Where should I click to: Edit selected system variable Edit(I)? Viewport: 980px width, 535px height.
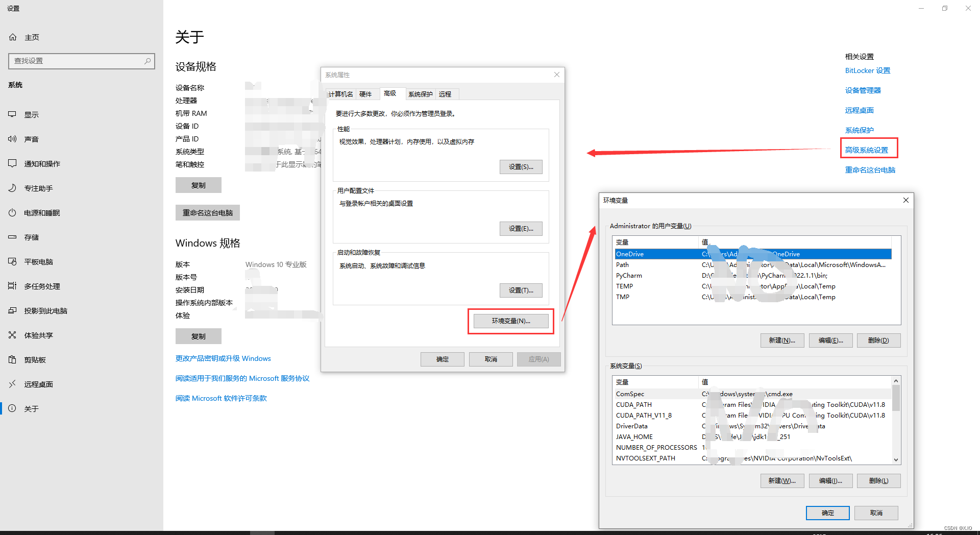coord(830,481)
